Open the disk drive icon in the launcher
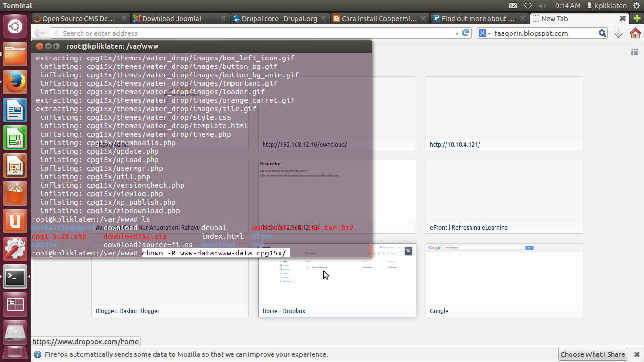Image resolution: width=644 pixels, height=362 pixels. click(15, 332)
